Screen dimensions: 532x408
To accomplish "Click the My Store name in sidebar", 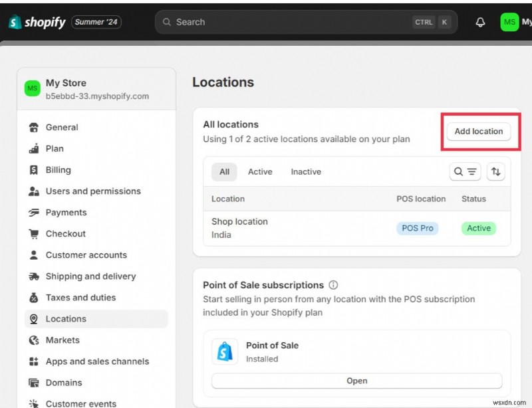I will (x=66, y=83).
